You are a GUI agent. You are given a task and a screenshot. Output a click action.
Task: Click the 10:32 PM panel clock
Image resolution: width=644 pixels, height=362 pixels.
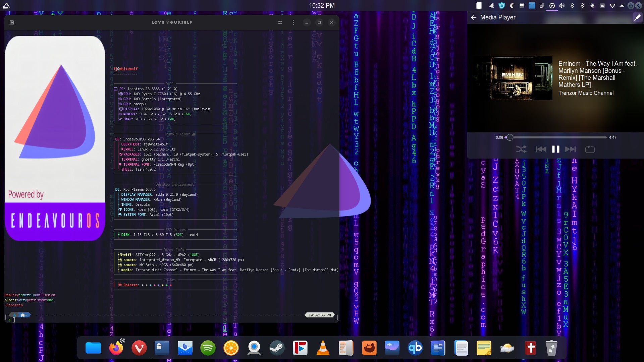(322, 6)
